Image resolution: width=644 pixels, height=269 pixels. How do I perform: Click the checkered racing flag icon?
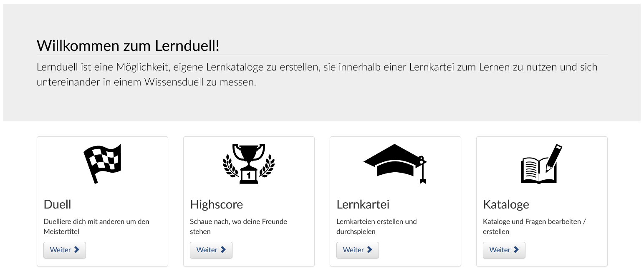point(102,163)
